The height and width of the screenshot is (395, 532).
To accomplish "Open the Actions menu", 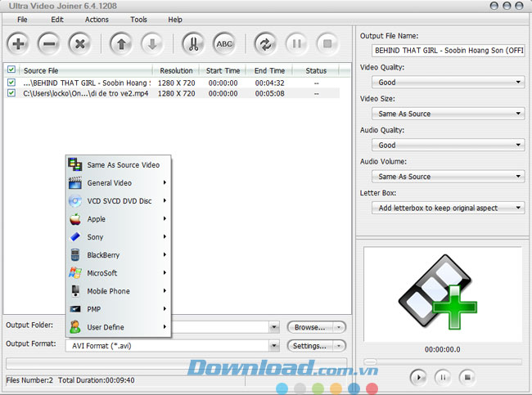I will pyautogui.click(x=97, y=20).
